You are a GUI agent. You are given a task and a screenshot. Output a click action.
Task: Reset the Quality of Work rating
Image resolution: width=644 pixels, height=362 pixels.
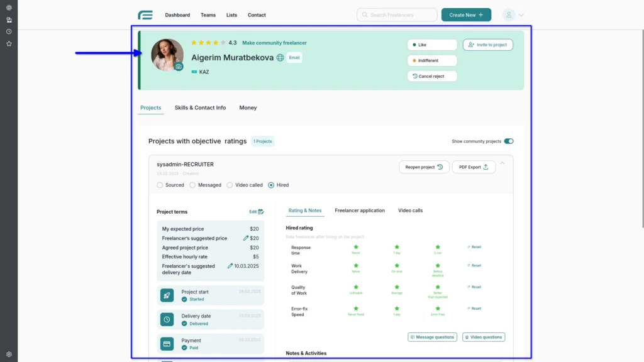(473, 287)
